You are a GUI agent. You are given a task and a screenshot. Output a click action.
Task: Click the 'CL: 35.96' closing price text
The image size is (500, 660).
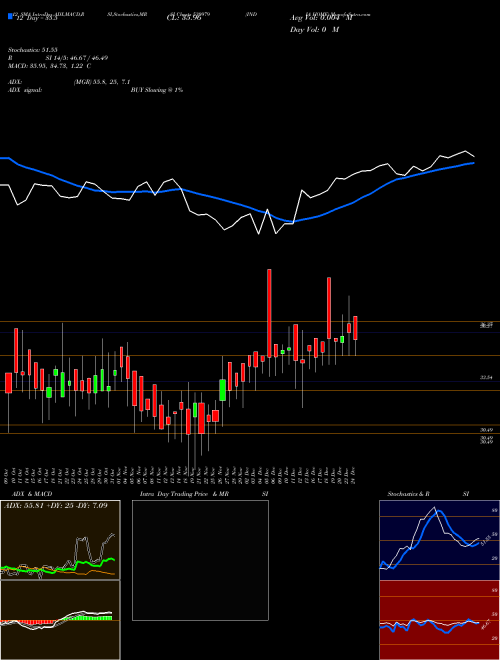tap(184, 19)
